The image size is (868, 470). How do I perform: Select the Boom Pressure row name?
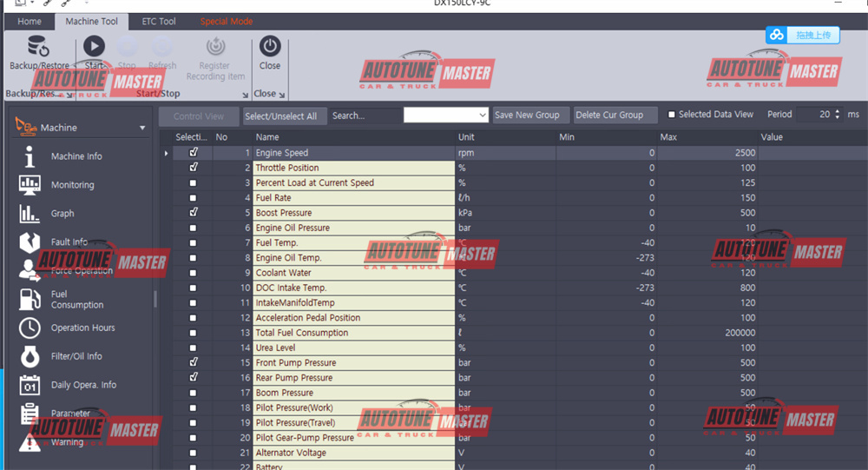(353, 393)
